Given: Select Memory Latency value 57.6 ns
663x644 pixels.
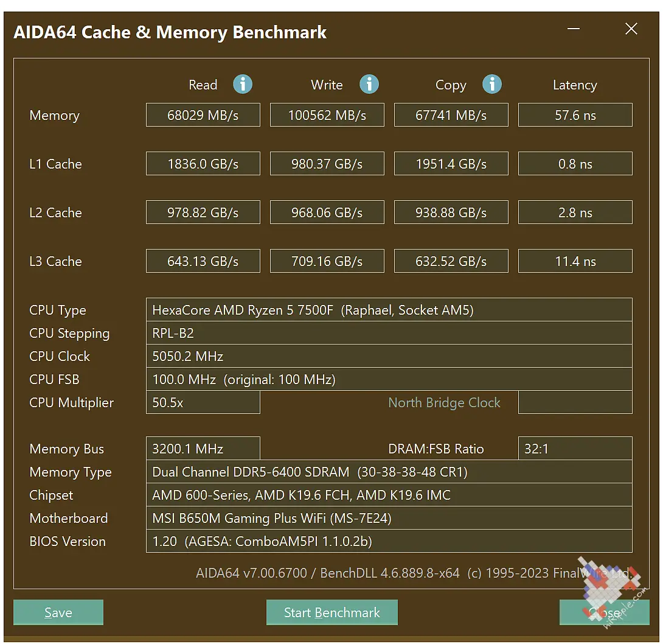Looking at the screenshot, I should [575, 114].
